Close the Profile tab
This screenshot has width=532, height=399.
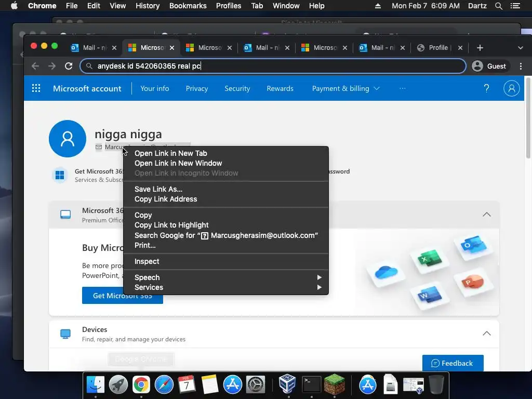click(x=460, y=48)
